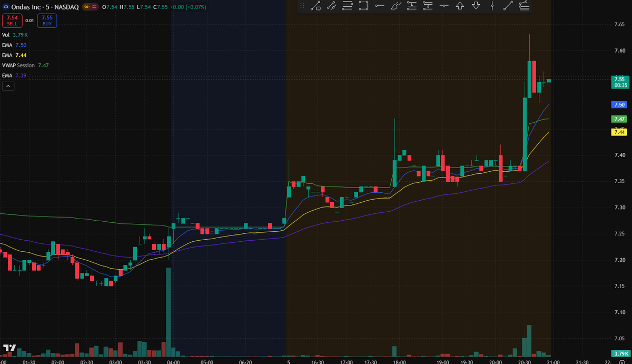Click the red 7.54 SELL button
The width and height of the screenshot is (632, 364).
click(12, 21)
